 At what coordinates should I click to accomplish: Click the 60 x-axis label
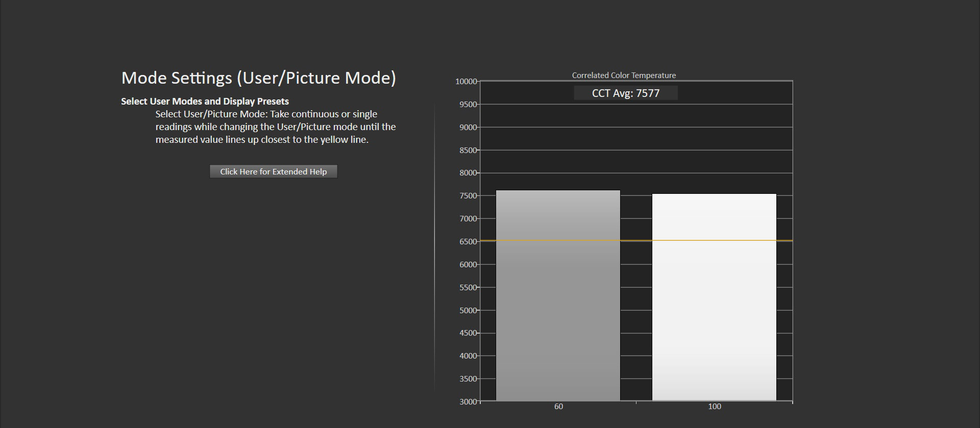coord(558,407)
